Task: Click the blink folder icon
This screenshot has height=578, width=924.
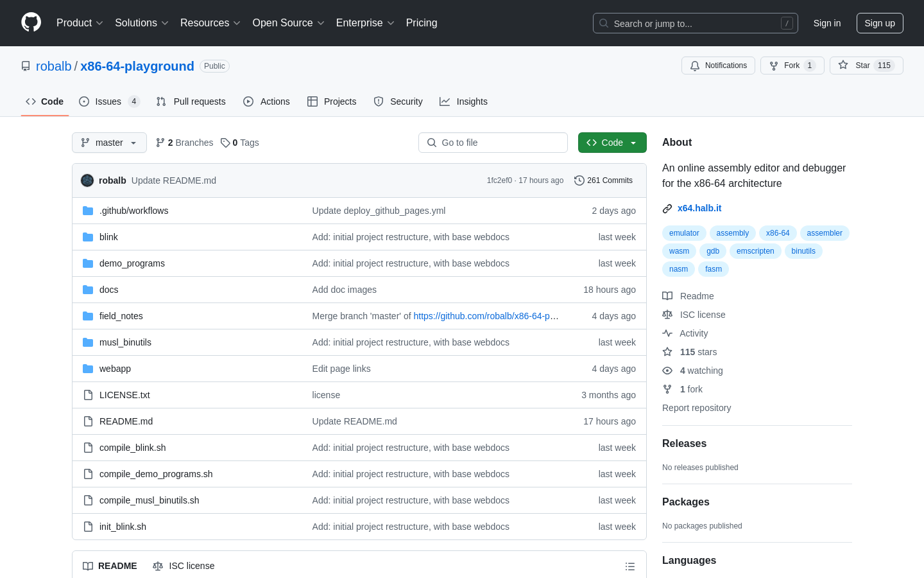Action: pyautogui.click(x=88, y=237)
